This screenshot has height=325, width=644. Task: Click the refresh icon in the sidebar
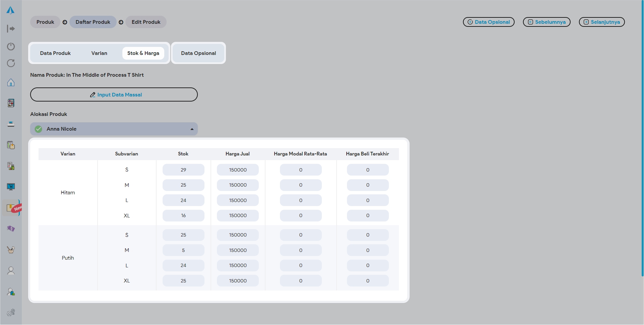[x=11, y=63]
